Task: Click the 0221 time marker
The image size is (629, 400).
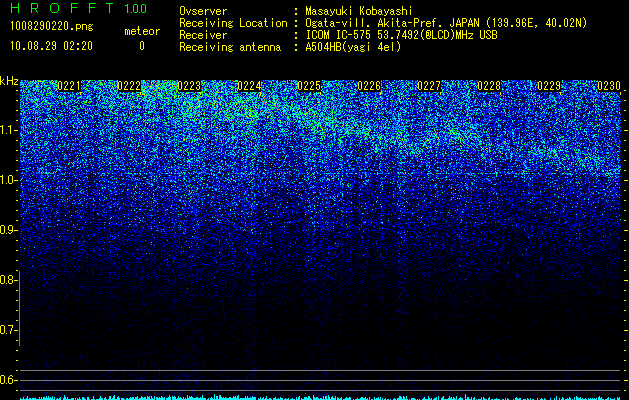Action: click(69, 86)
